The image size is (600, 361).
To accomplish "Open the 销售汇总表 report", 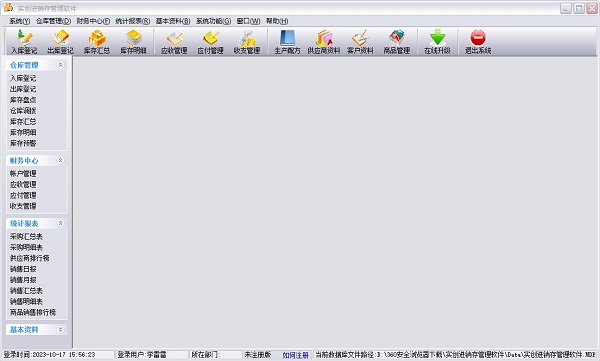I will [x=26, y=291].
